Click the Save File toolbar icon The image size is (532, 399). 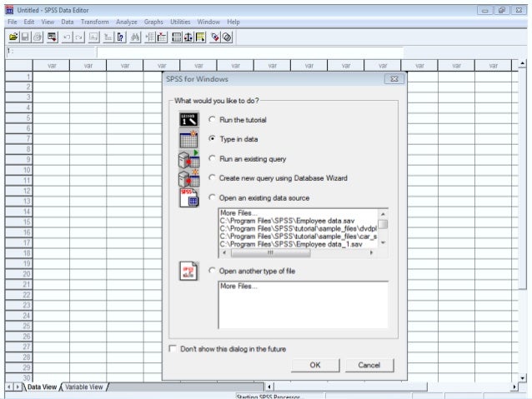point(25,37)
